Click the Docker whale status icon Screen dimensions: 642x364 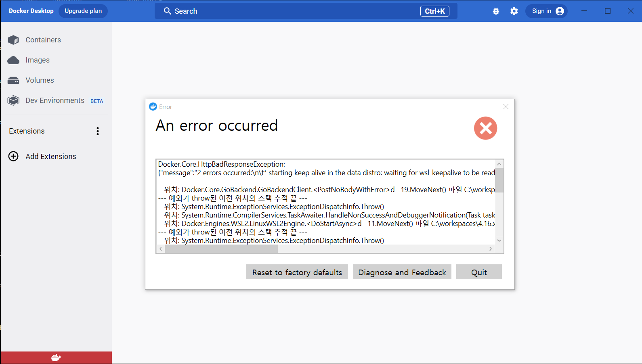[56, 358]
